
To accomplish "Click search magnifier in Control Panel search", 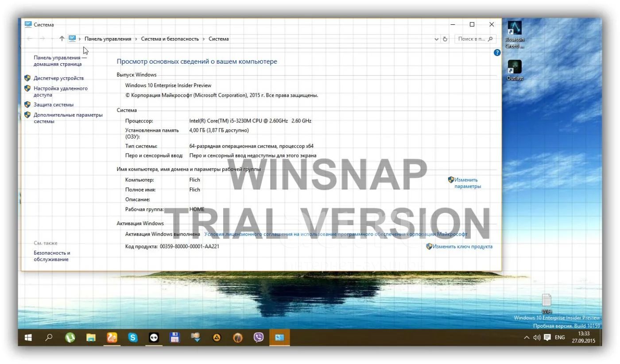I will click(490, 39).
